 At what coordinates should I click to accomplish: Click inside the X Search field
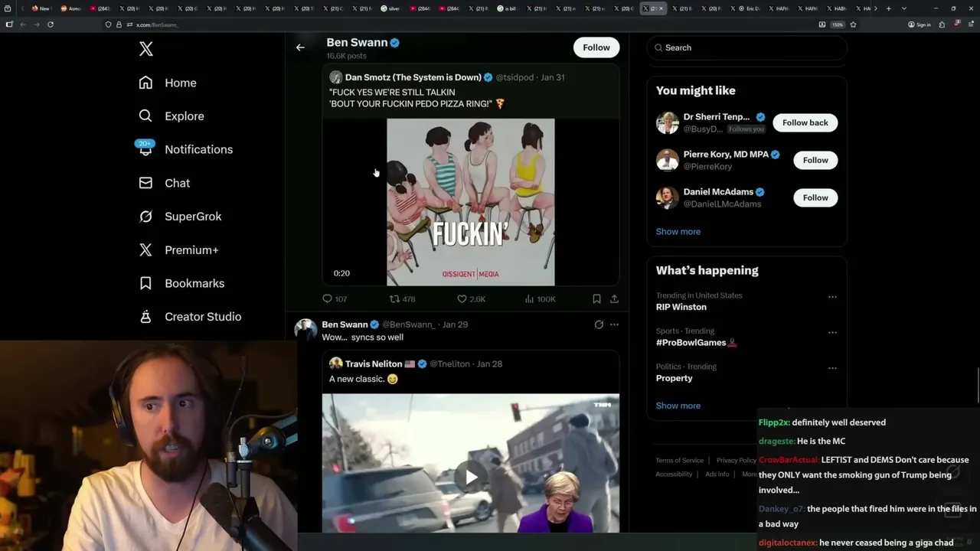747,47
